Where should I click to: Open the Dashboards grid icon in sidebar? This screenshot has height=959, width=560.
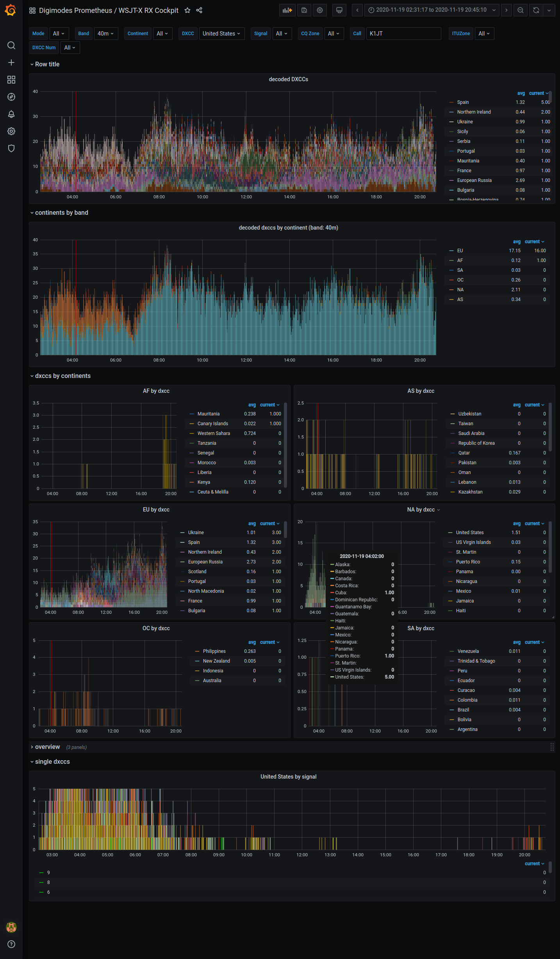pyautogui.click(x=11, y=80)
